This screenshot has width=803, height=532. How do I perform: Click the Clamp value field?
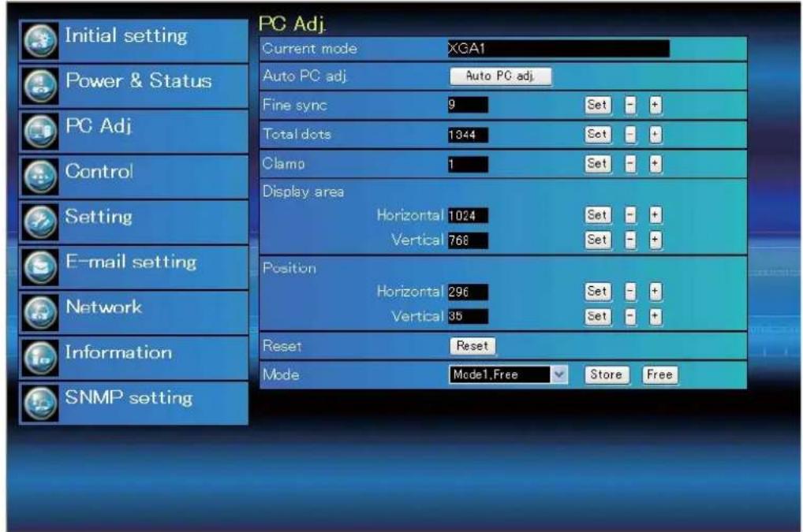coord(468,164)
